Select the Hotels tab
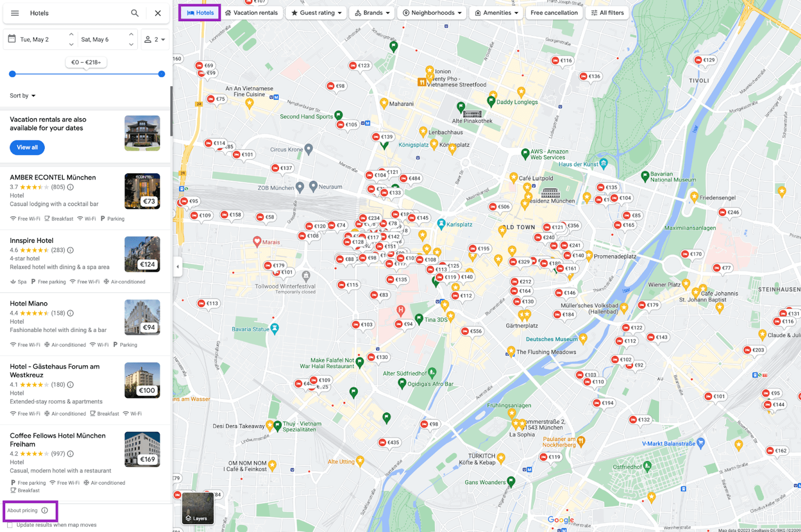 (200, 13)
